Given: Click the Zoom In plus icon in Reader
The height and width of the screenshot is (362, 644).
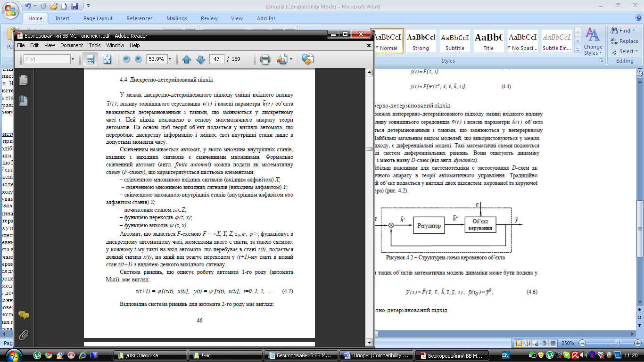Looking at the screenshot, I should point(138,59).
